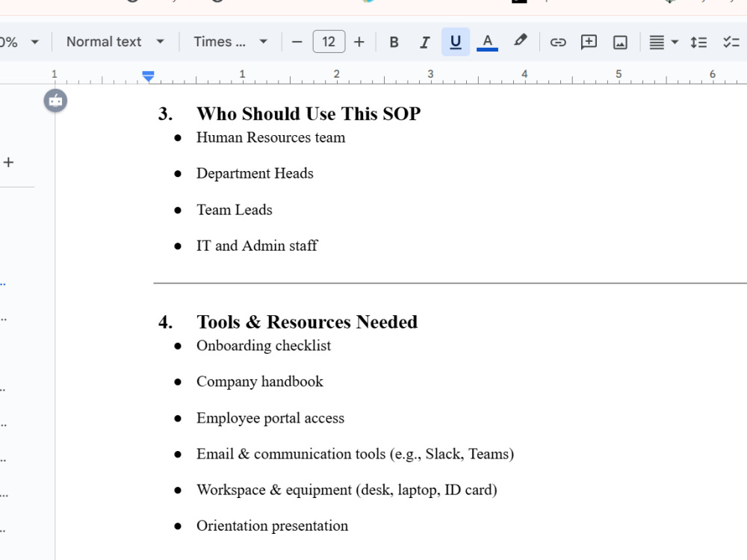Toggle italic formatting
Viewport: 747px width, 560px height.
(424, 42)
